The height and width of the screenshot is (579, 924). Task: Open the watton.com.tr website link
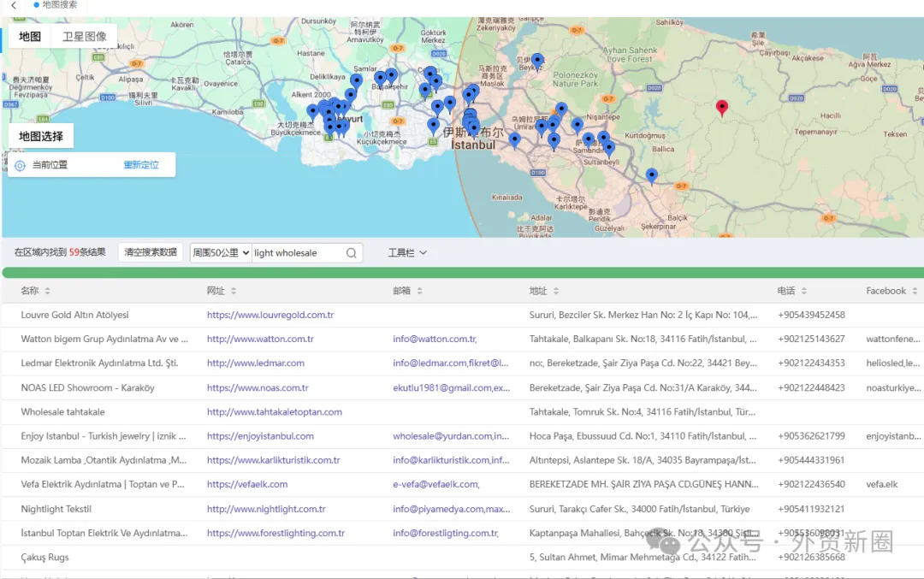pos(260,340)
